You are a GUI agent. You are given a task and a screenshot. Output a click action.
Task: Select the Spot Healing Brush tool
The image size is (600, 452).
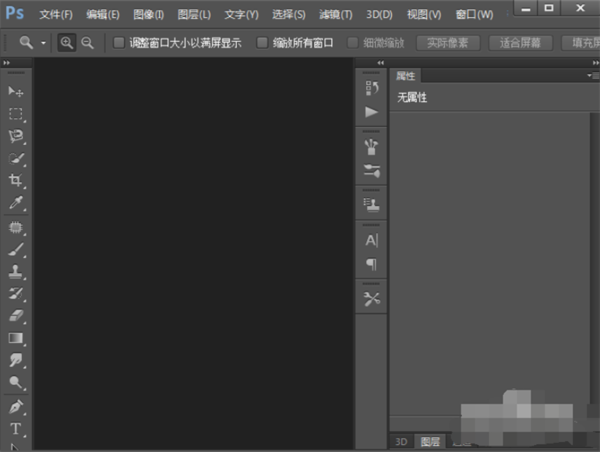pyautogui.click(x=16, y=227)
